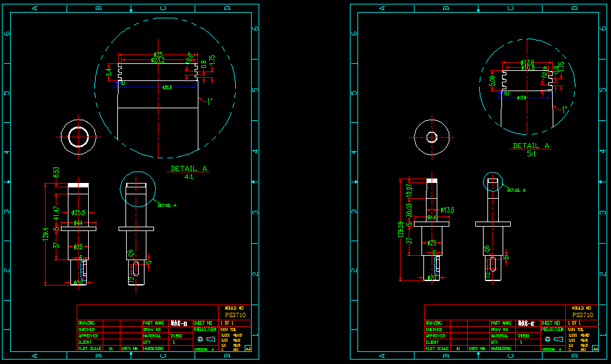The image size is (611, 364).
Task: Click PLOT SCALE label in left title block
Action: tap(89, 349)
